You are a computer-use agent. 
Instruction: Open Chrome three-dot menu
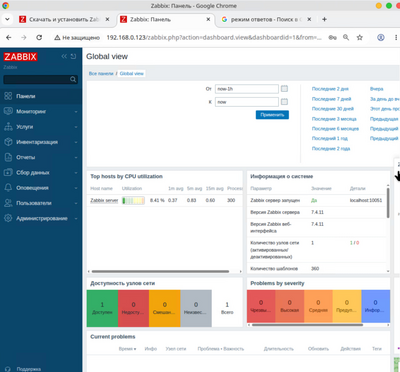pos(396,38)
